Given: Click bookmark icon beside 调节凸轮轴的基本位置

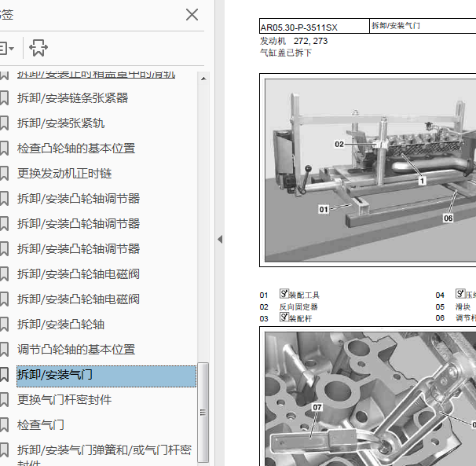Looking at the screenshot, I should coord(4,350).
